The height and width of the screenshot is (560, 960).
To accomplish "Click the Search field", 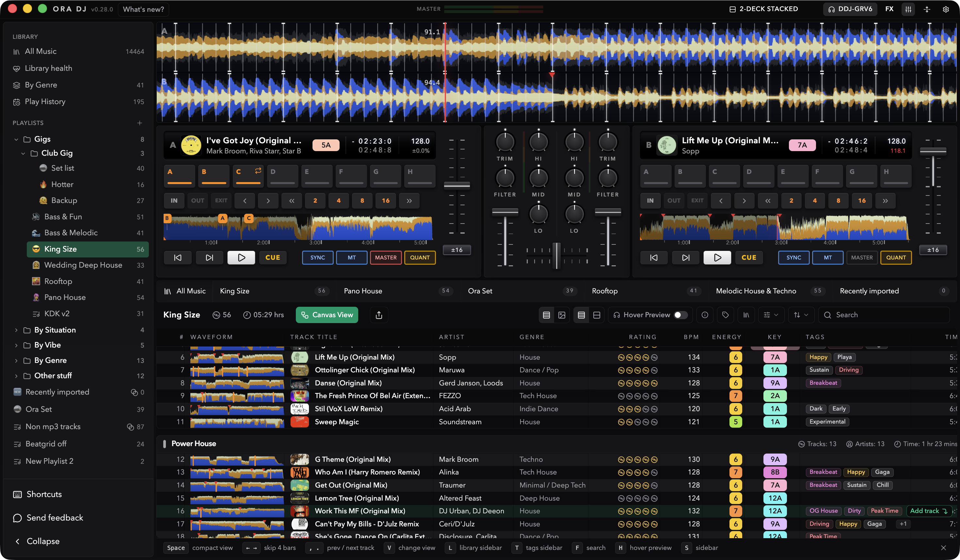I will coord(884,315).
